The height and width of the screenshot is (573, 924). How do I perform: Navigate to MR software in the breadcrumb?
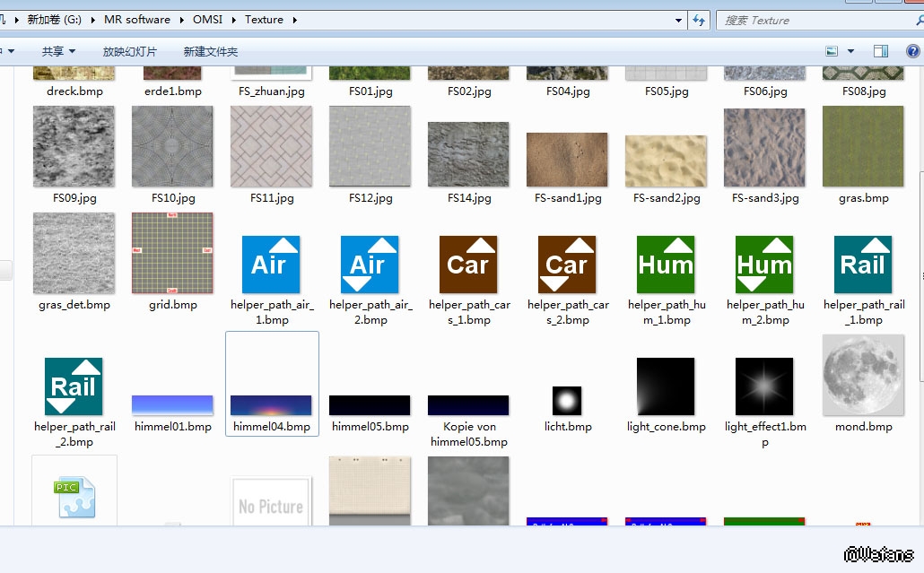point(137,20)
